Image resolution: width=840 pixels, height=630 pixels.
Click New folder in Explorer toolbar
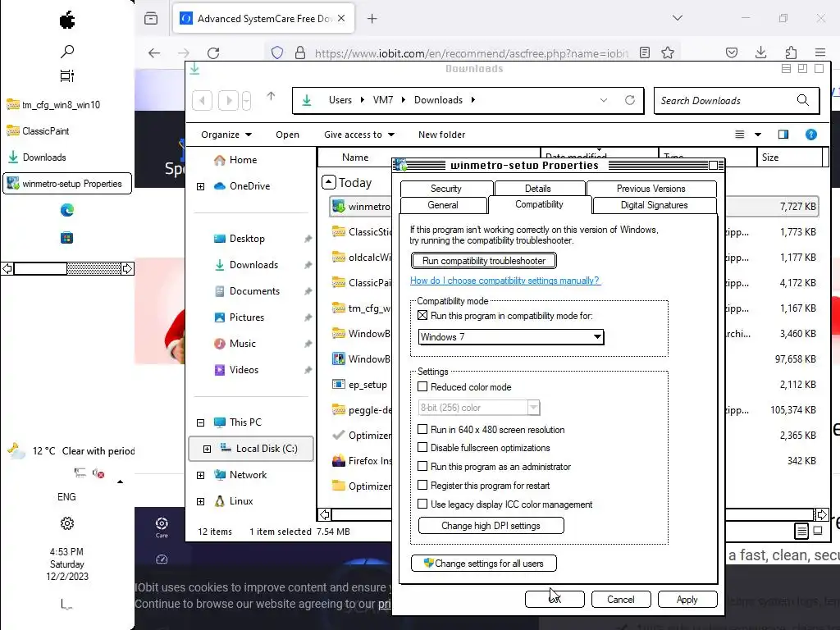click(442, 135)
